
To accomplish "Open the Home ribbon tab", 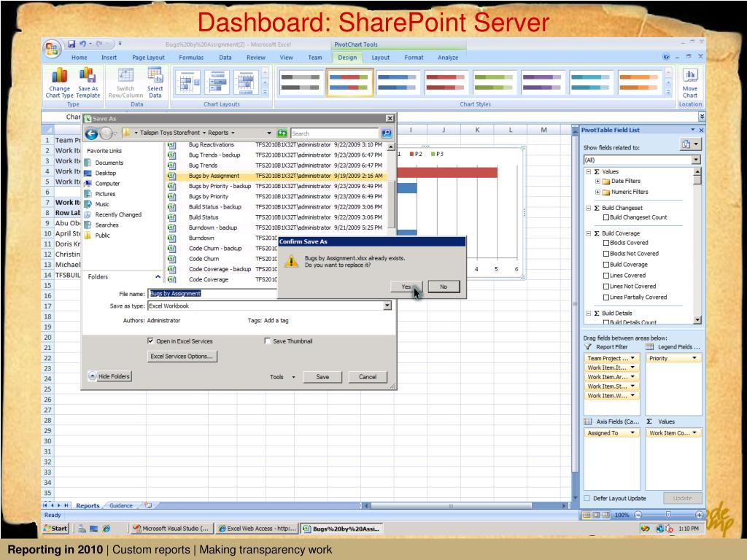I will [x=79, y=58].
